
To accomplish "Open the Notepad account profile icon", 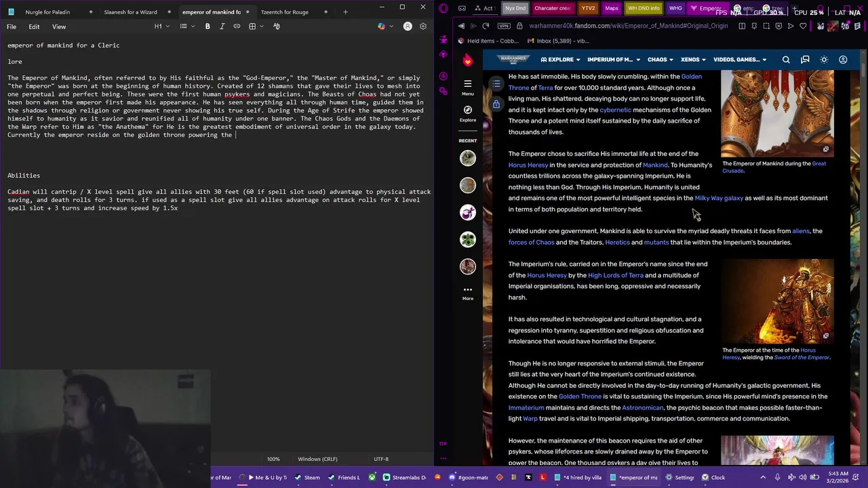I will 408,26.
